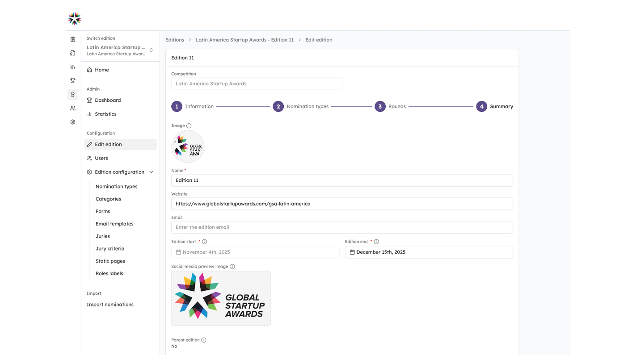This screenshot has width=636, height=364.
Task: Open the locked file icon in the rail
Action: pyautogui.click(x=73, y=53)
